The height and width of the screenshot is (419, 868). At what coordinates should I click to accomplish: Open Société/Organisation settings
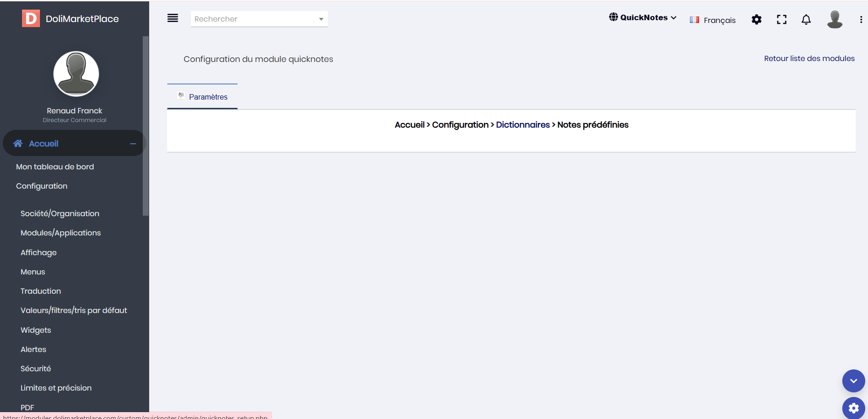pos(60,213)
